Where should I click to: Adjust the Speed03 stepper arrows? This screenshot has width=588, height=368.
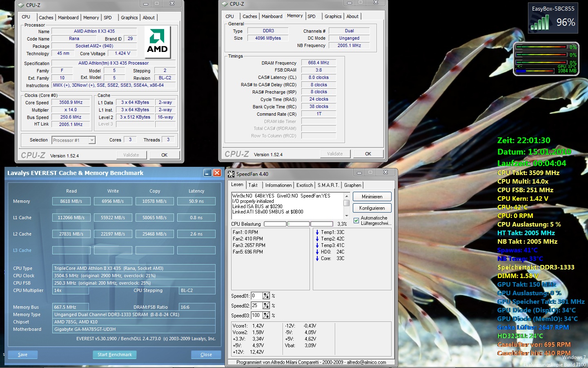coord(266,315)
